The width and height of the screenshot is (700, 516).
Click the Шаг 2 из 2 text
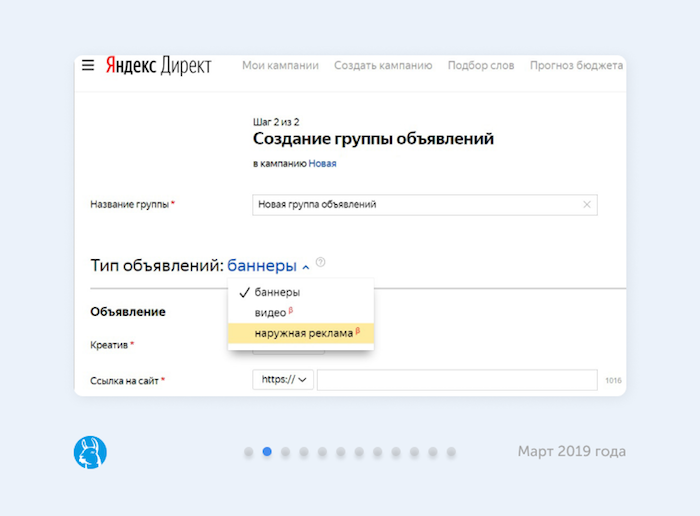[276, 122]
